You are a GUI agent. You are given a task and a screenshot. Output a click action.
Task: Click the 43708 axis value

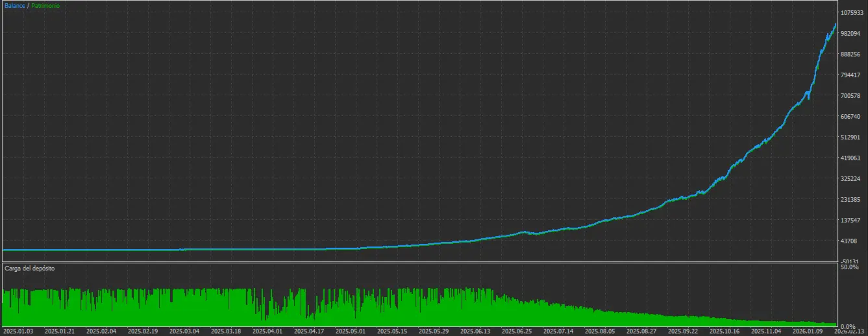[x=850, y=241]
